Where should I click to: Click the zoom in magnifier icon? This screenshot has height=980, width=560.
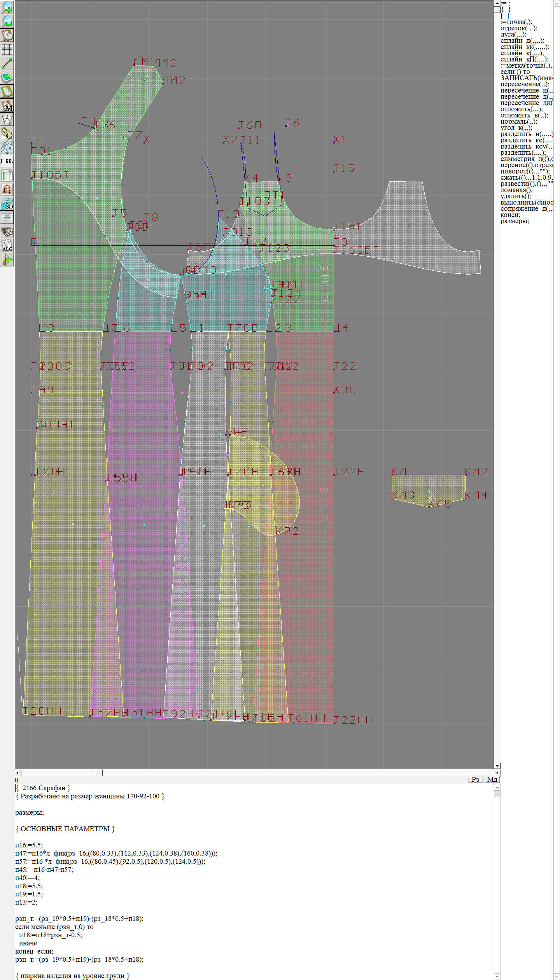click(x=7, y=7)
